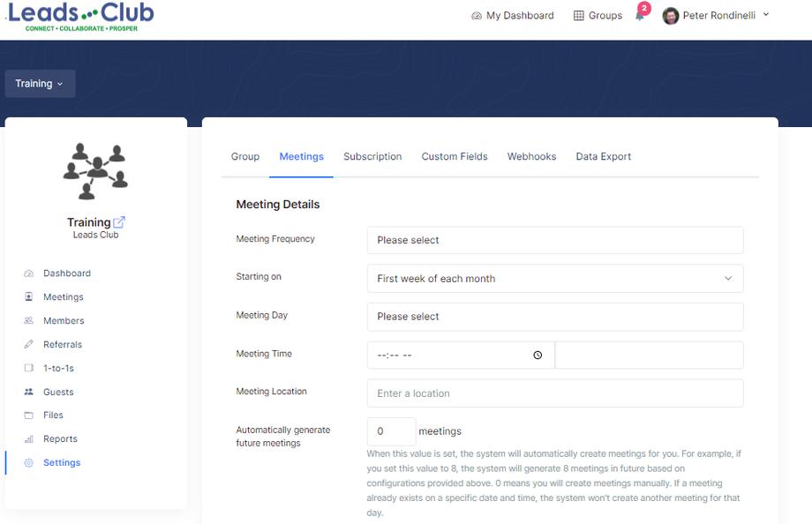Open Guests in the sidebar
The width and height of the screenshot is (812, 524).
click(x=58, y=393)
